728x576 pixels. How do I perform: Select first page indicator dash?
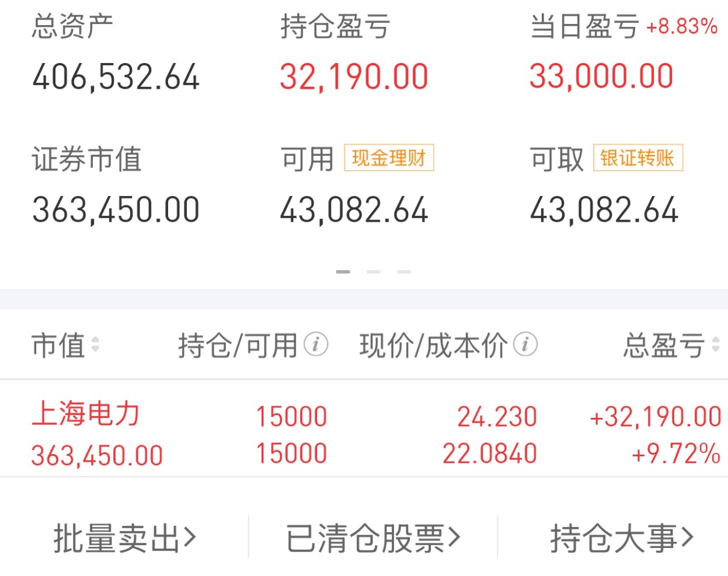pyautogui.click(x=343, y=272)
